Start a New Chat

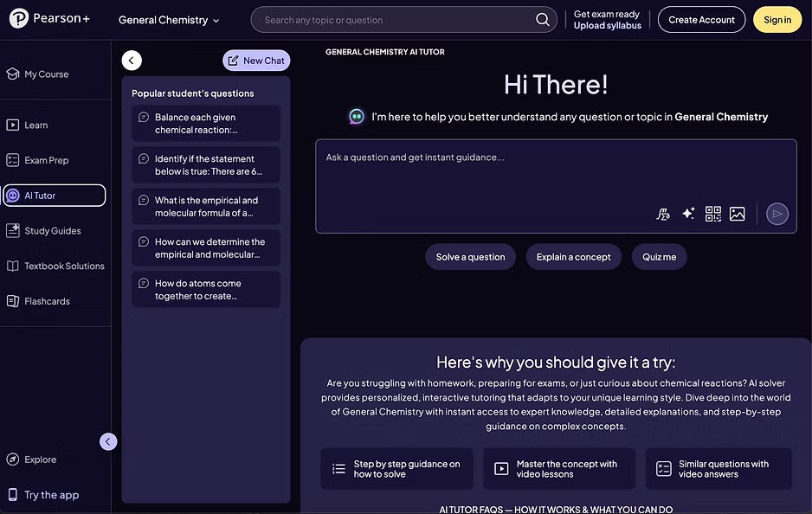click(x=256, y=60)
